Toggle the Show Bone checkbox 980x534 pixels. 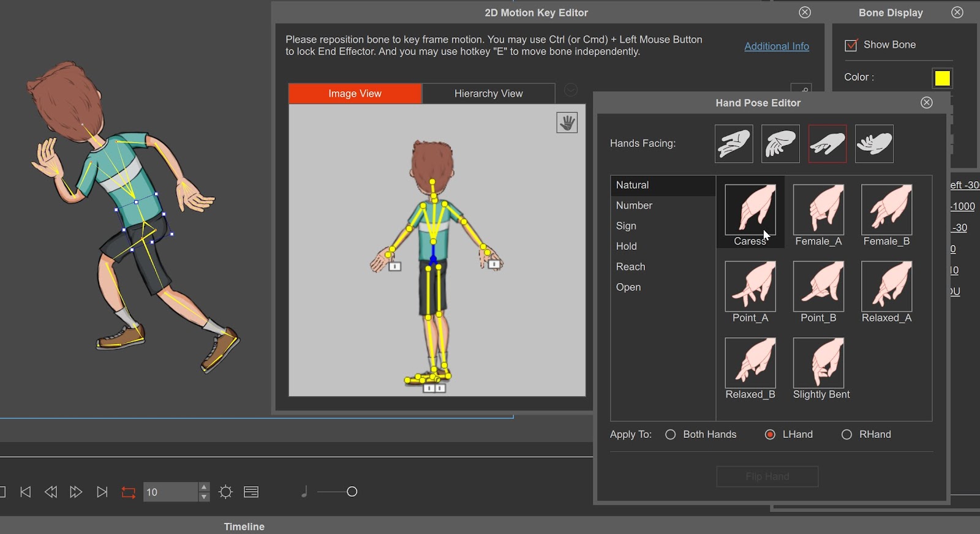(851, 45)
